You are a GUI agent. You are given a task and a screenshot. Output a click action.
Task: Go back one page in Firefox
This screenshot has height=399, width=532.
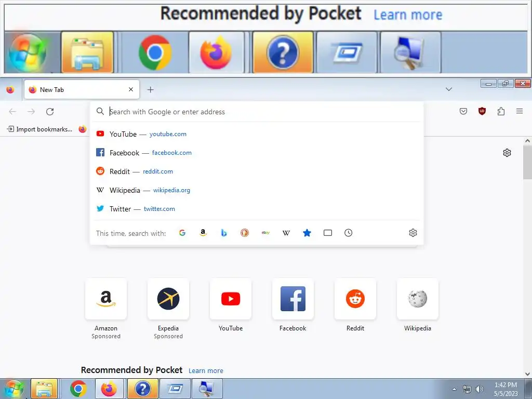tap(12, 112)
